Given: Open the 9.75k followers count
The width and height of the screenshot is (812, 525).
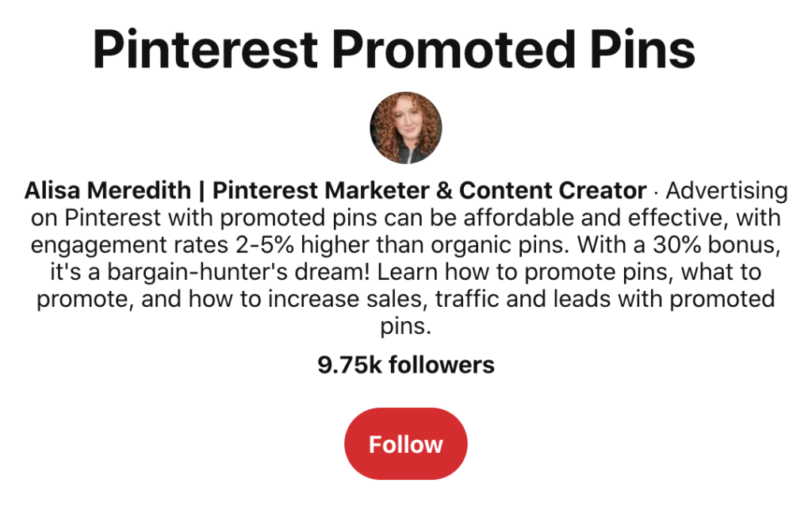Looking at the screenshot, I should coord(405,365).
